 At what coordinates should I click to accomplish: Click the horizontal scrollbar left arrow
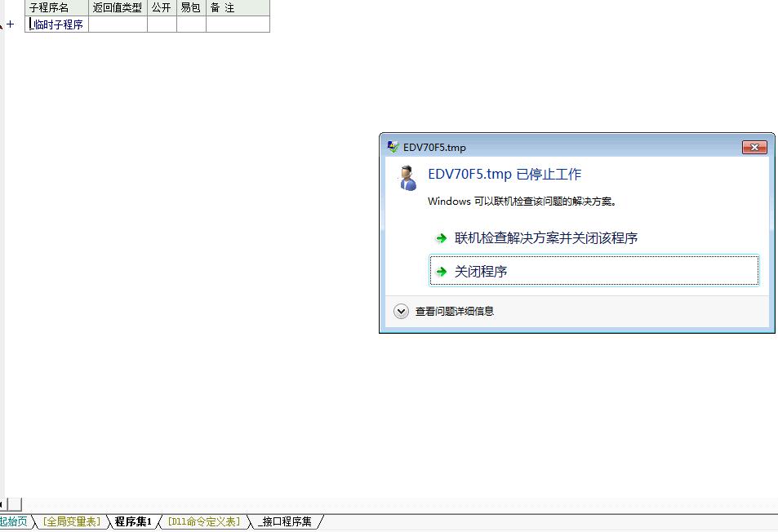2,505
